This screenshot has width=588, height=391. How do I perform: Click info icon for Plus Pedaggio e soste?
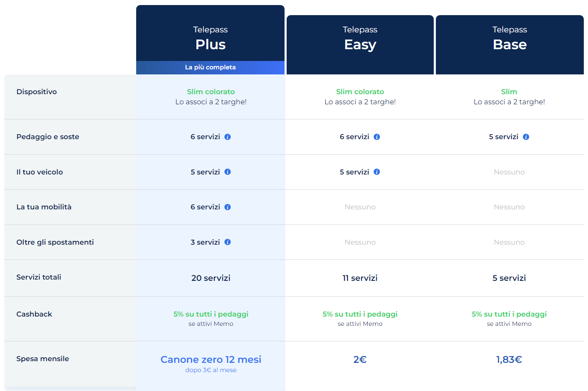click(227, 137)
